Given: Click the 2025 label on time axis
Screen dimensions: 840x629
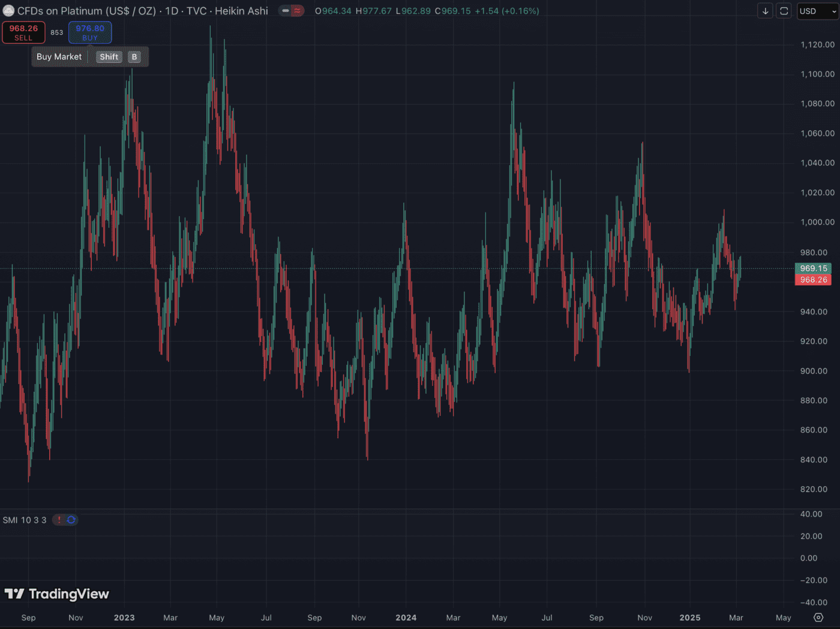Looking at the screenshot, I should 690,618.
